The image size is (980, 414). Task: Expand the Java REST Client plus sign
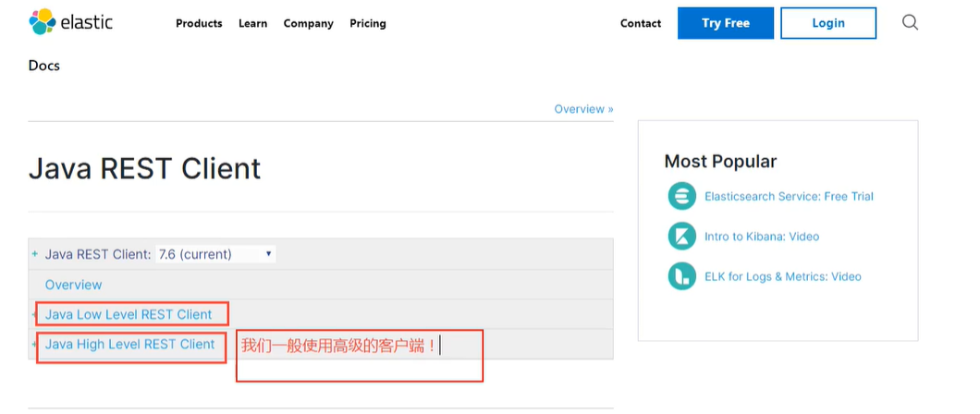tap(35, 254)
